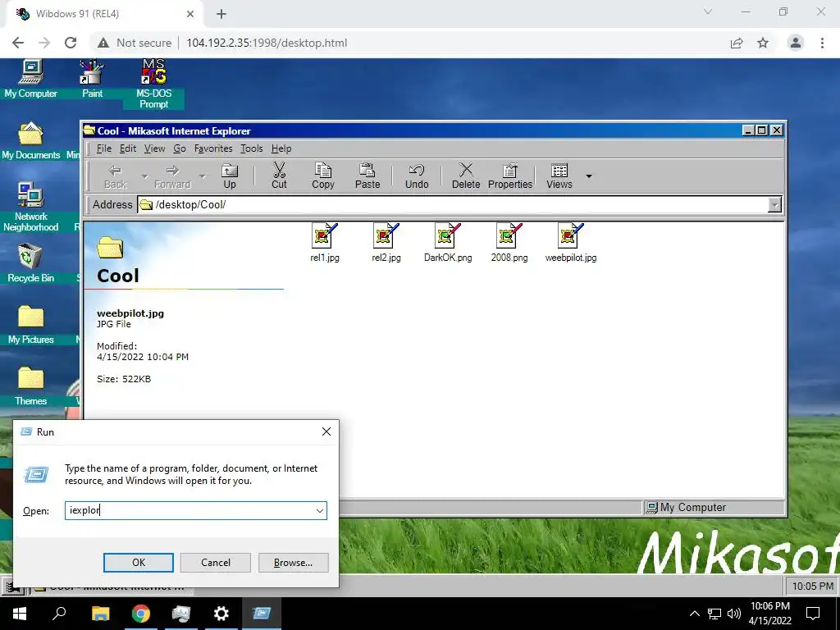Open Settings gear in taskbar
840x630 pixels.
[221, 614]
